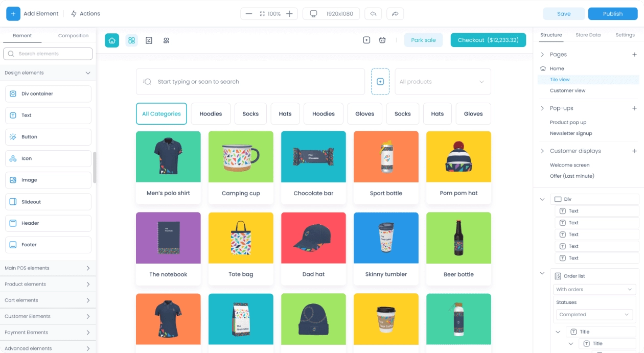Click the shopping basket icon
644x353 pixels.
coord(382,40)
